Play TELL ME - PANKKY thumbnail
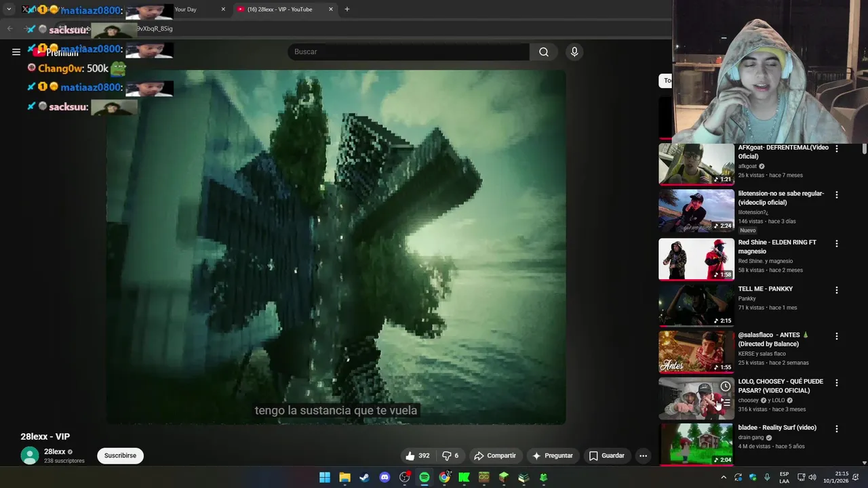The width and height of the screenshot is (868, 488). 696,306
